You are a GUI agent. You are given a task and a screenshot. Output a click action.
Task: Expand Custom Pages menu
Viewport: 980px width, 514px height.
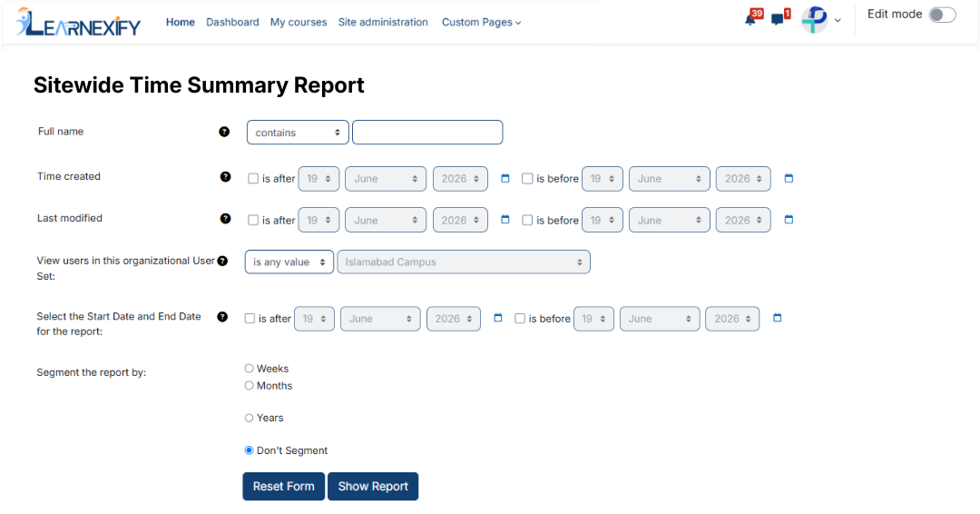[x=481, y=22]
